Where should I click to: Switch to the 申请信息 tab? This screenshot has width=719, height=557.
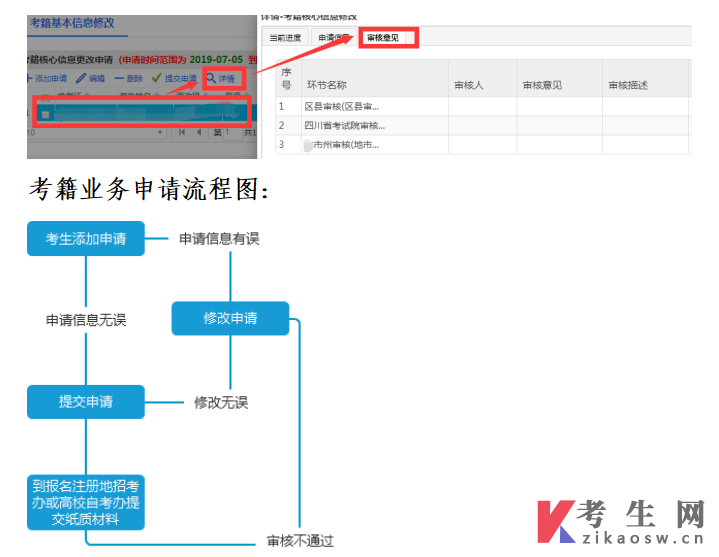pyautogui.click(x=334, y=38)
